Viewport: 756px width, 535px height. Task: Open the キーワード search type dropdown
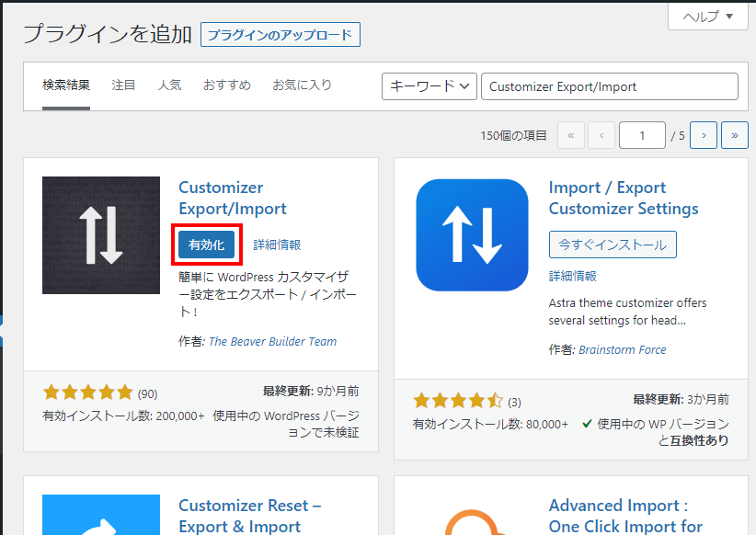(x=430, y=86)
